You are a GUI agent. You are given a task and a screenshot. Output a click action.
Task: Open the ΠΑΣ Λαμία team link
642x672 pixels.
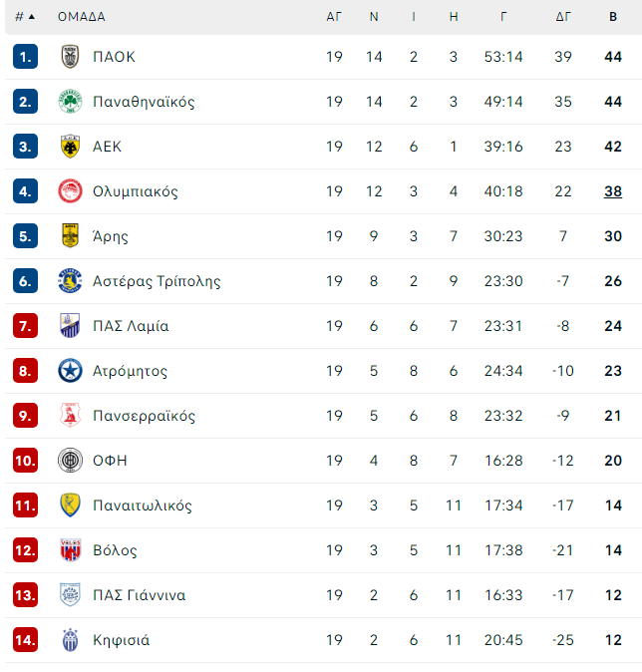[131, 326]
